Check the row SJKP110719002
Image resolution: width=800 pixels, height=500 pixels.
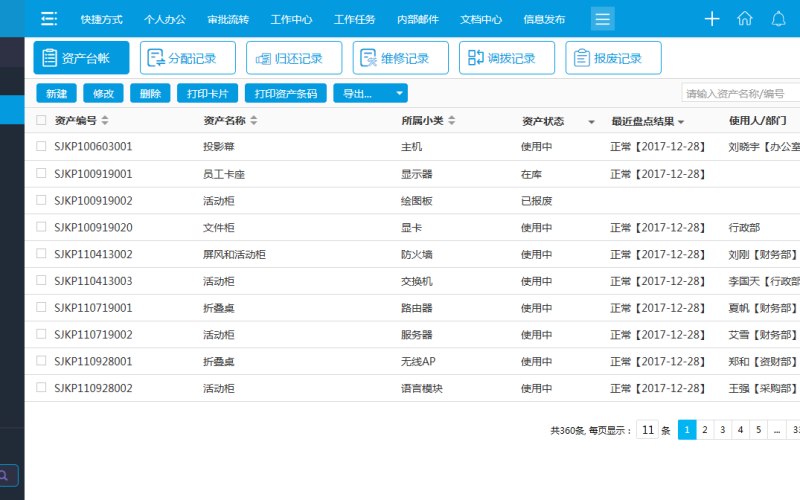click(x=41, y=334)
